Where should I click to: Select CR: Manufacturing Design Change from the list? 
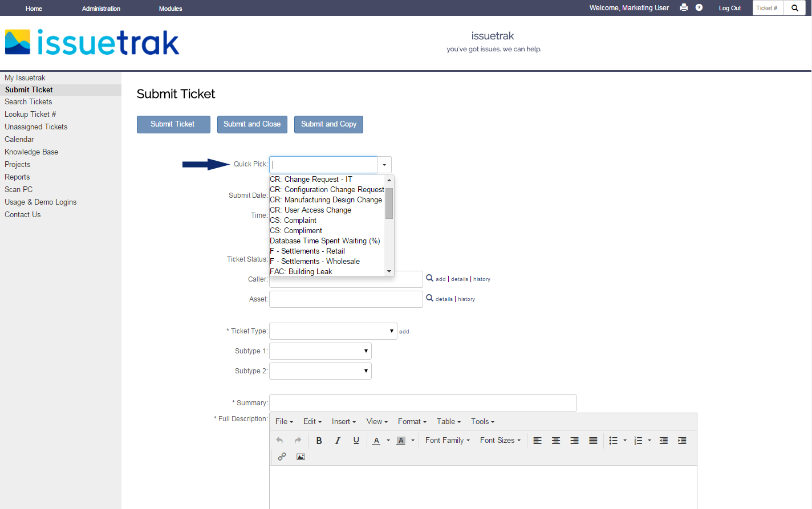326,199
